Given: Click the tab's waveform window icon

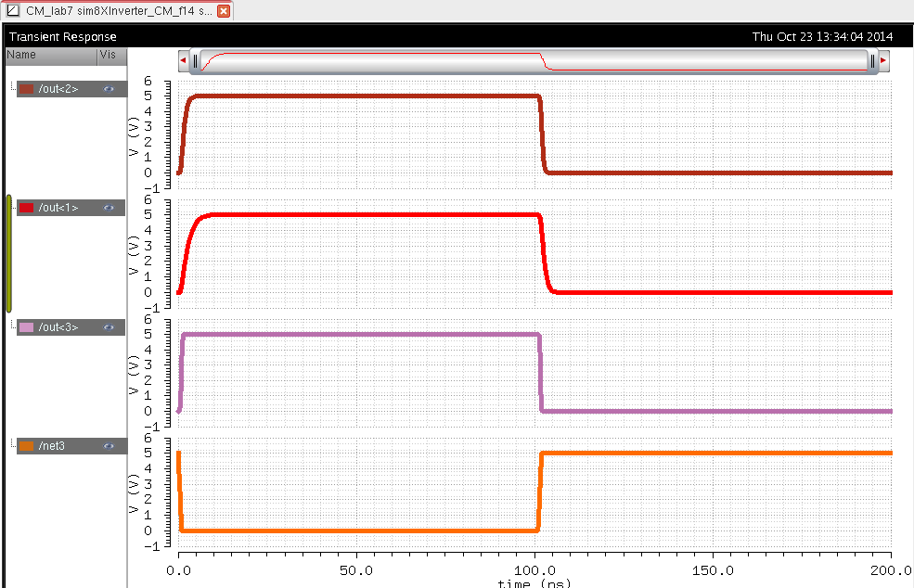Looking at the screenshot, I should point(13,10).
